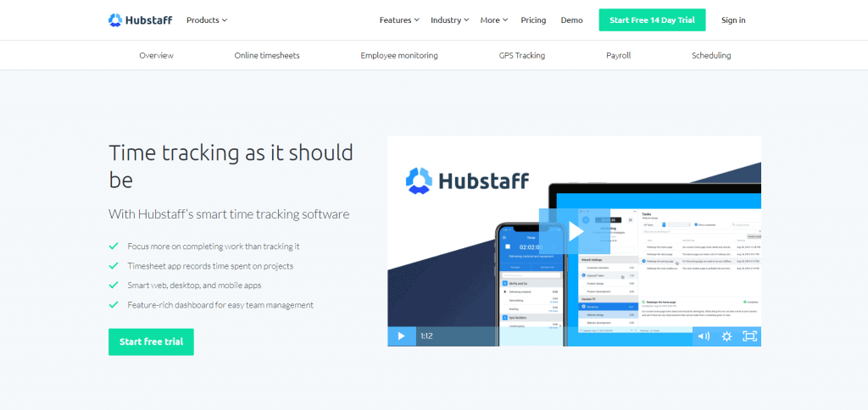Play video using large center play button
The width and height of the screenshot is (868, 410).
575,231
